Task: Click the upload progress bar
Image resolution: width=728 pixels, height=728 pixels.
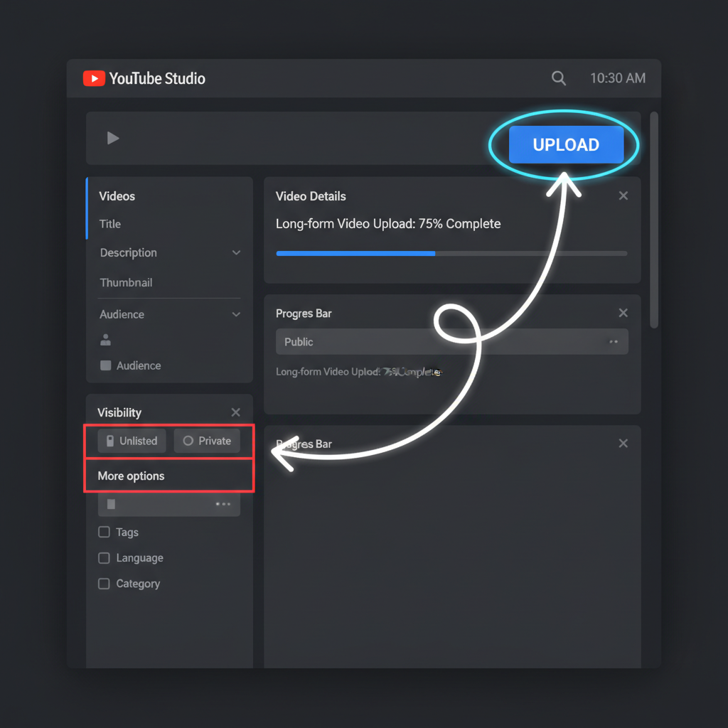Action: 451,254
